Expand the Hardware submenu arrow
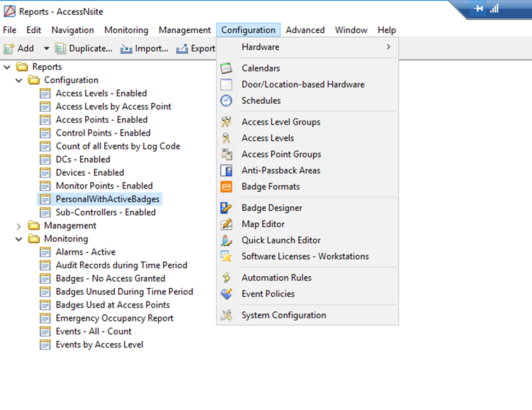 click(x=388, y=47)
